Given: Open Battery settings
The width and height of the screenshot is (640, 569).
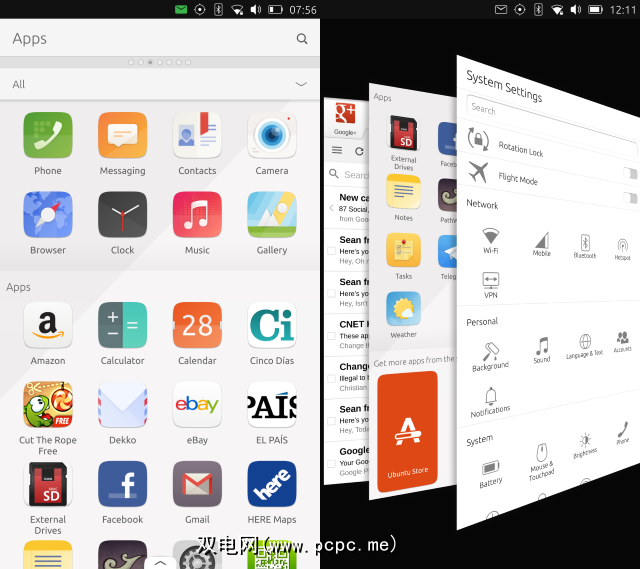Looking at the screenshot, I should 490,473.
